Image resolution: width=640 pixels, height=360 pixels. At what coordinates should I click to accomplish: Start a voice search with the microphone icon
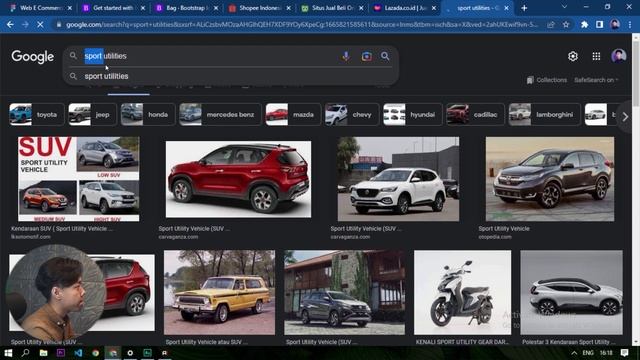(x=346, y=56)
